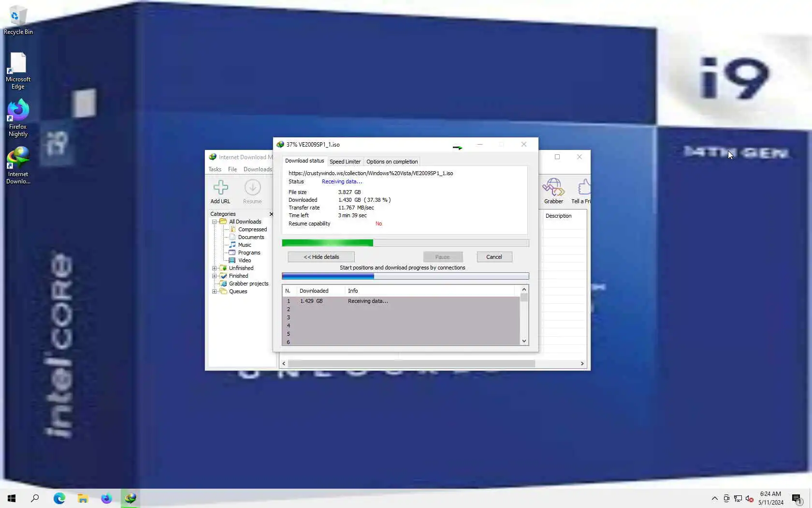The height and width of the screenshot is (508, 812).
Task: Open the network tray icon
Action: (738, 498)
